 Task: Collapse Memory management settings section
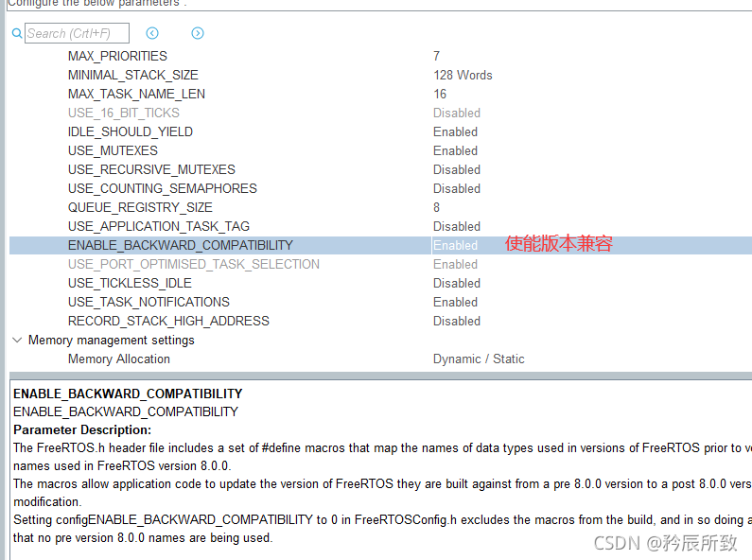click(x=17, y=340)
